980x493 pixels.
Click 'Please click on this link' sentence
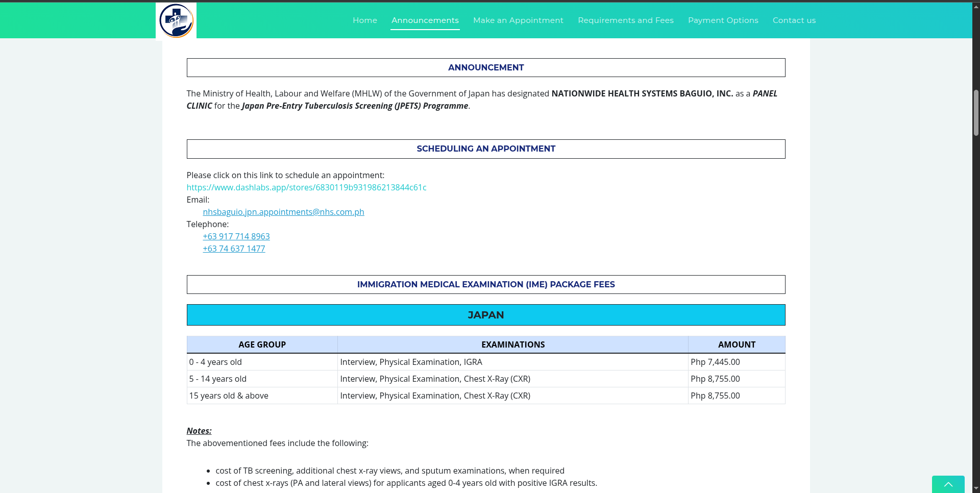[x=285, y=175]
